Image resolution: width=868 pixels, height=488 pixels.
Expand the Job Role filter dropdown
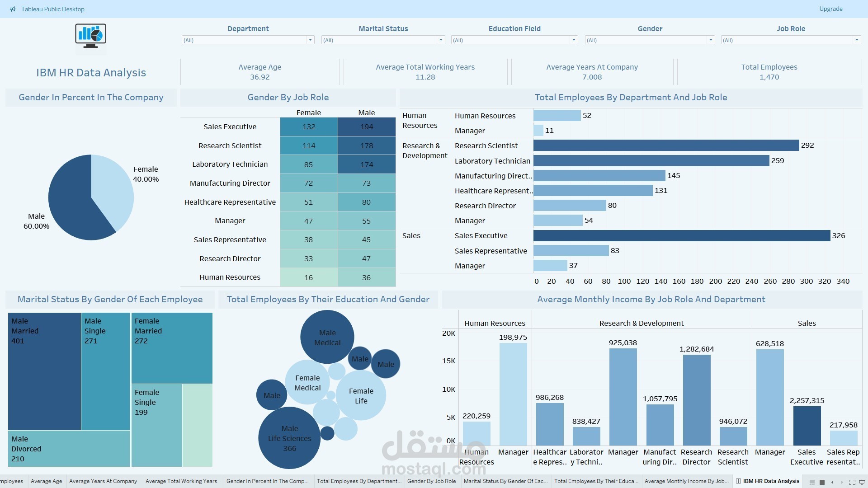[791, 40]
